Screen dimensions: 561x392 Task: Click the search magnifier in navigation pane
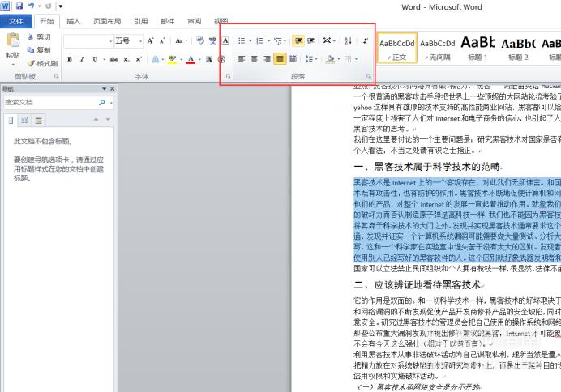tap(101, 103)
